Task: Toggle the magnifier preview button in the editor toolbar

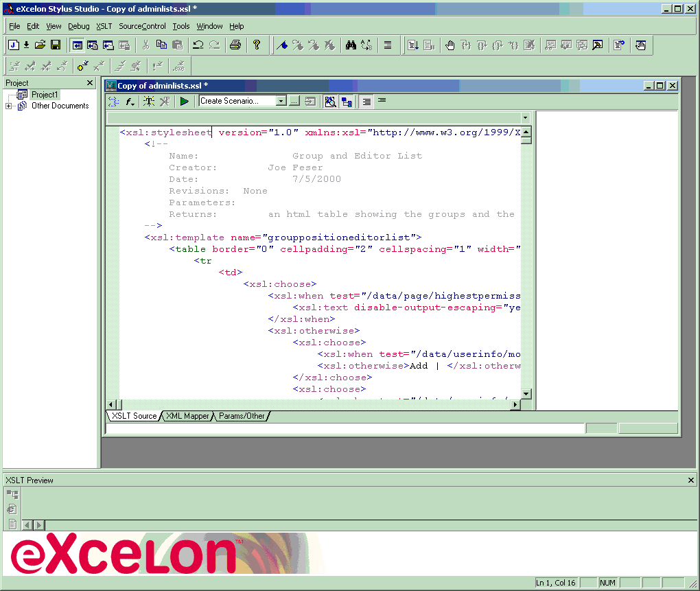Action: 331,102
